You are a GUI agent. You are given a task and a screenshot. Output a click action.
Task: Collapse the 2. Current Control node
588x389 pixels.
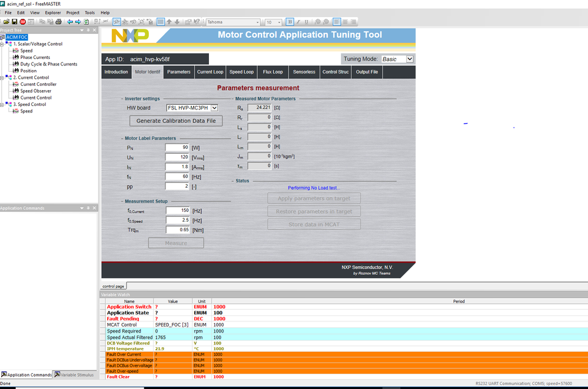coord(2,78)
